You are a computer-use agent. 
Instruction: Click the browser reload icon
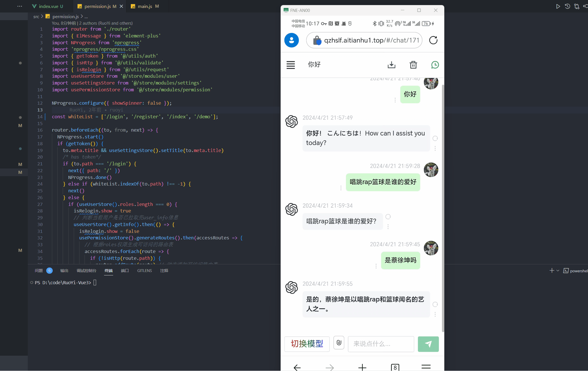coord(433,40)
